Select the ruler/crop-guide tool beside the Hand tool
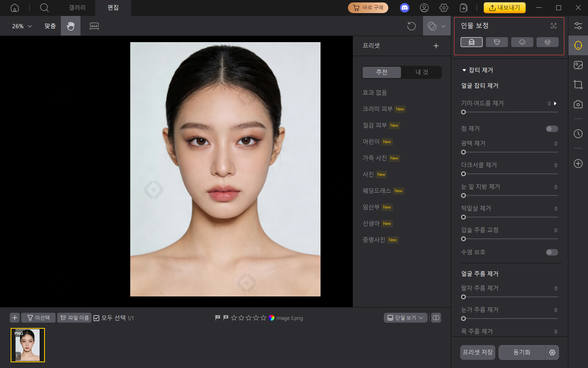 coord(94,26)
